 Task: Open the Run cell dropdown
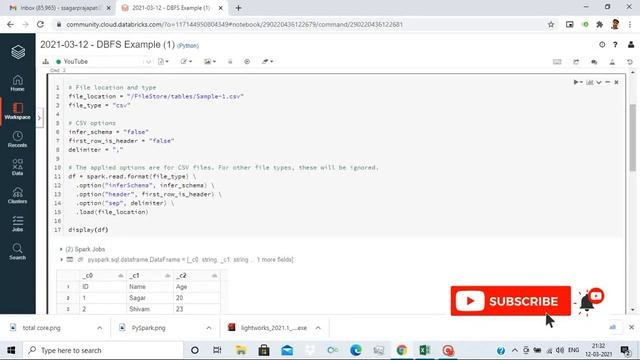point(578,82)
